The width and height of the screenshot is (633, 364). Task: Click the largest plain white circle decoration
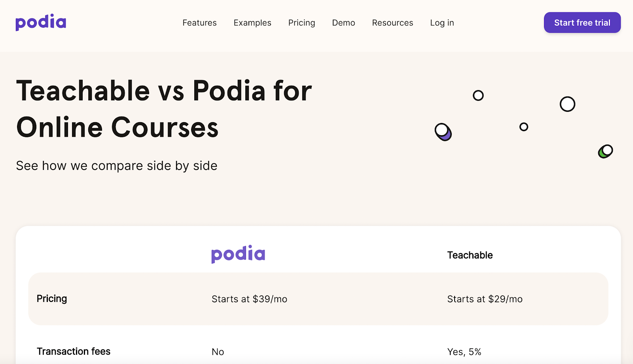point(567,104)
